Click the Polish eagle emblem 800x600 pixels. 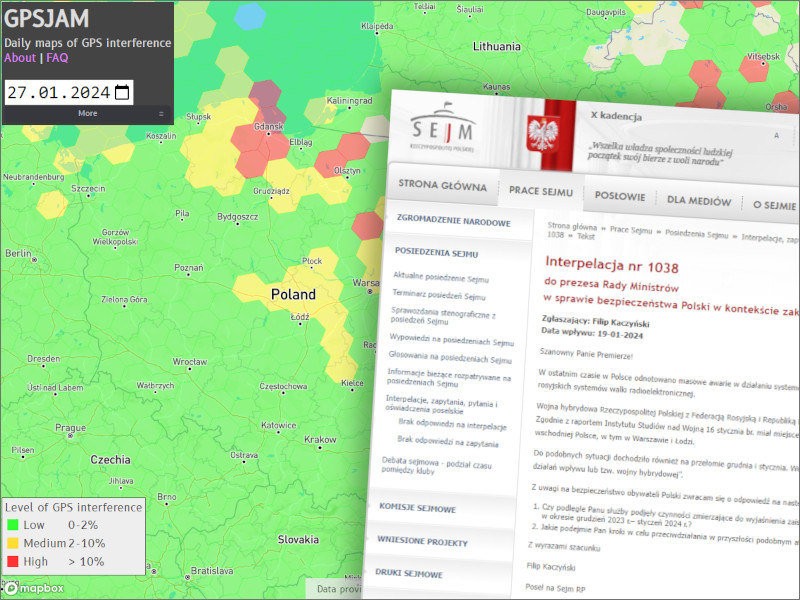(x=542, y=134)
